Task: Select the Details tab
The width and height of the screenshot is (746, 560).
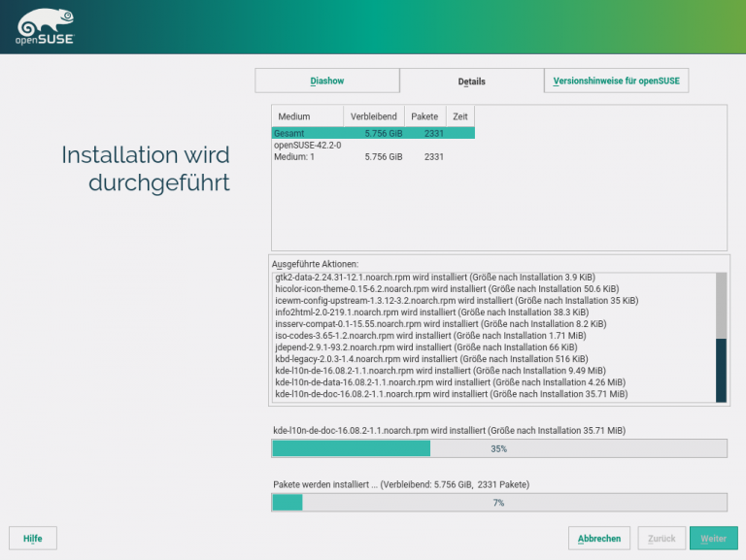Action: point(471,82)
